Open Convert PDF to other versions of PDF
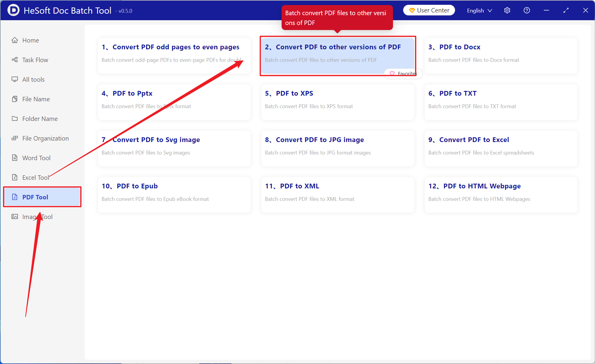 pyautogui.click(x=338, y=56)
